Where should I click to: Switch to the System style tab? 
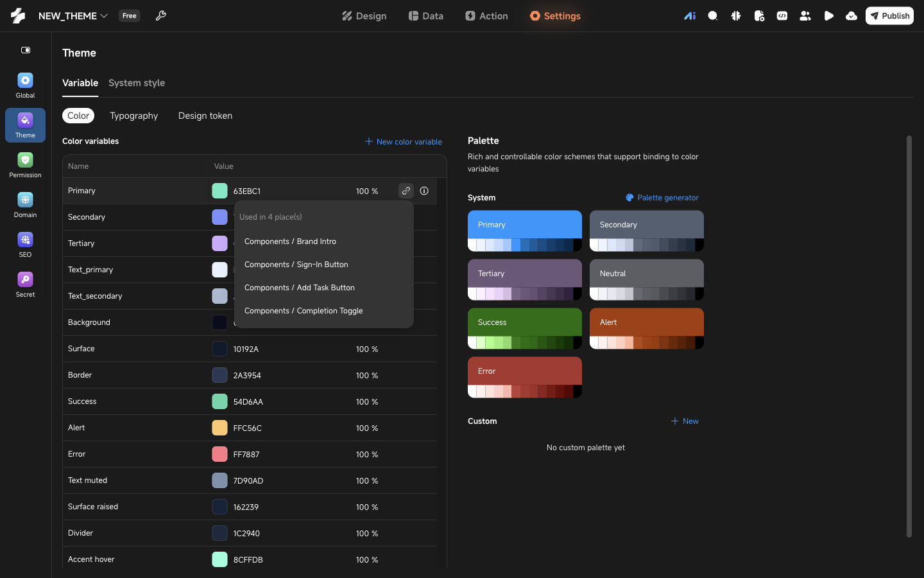[x=137, y=83]
